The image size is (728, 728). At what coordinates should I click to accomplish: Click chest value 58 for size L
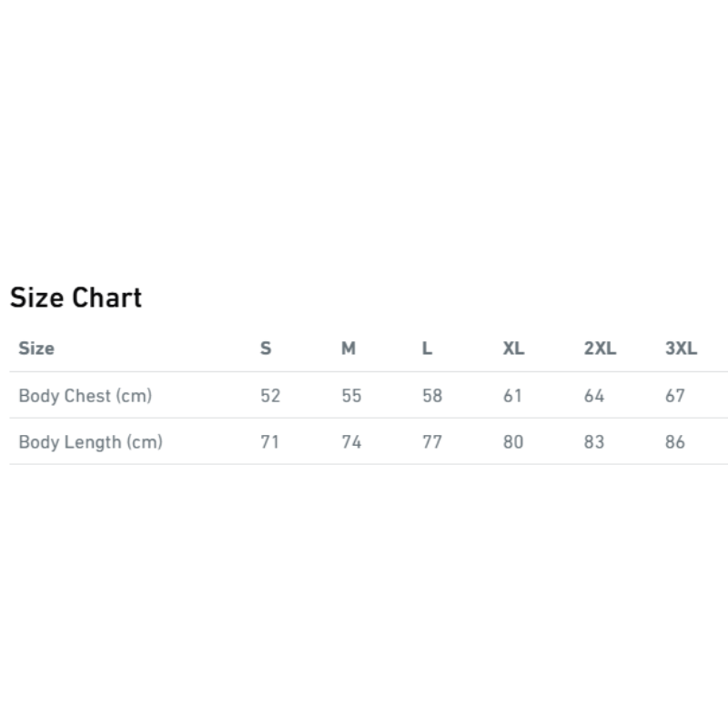pos(432,396)
